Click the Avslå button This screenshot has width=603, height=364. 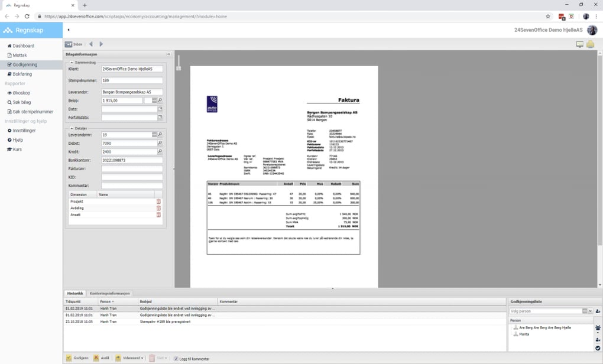click(x=102, y=358)
